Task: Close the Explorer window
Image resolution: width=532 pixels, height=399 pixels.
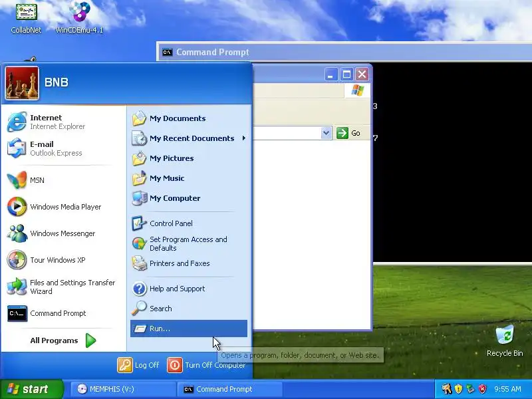Action: [x=362, y=74]
